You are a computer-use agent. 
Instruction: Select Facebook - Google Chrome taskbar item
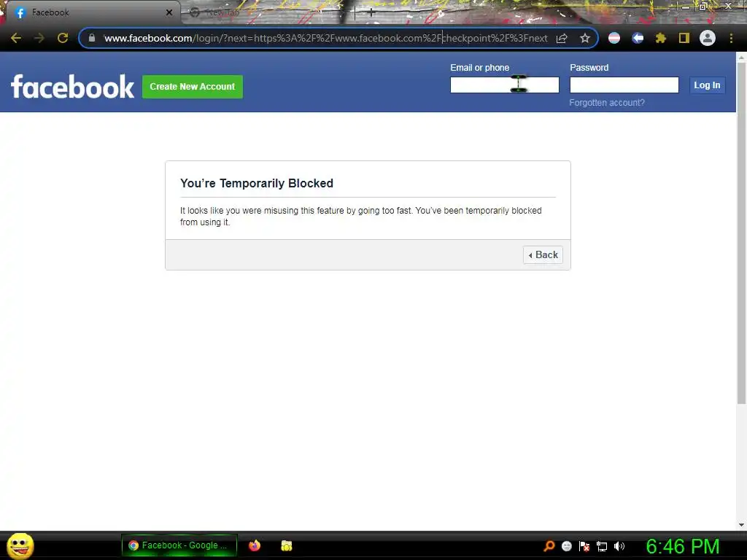(179, 545)
